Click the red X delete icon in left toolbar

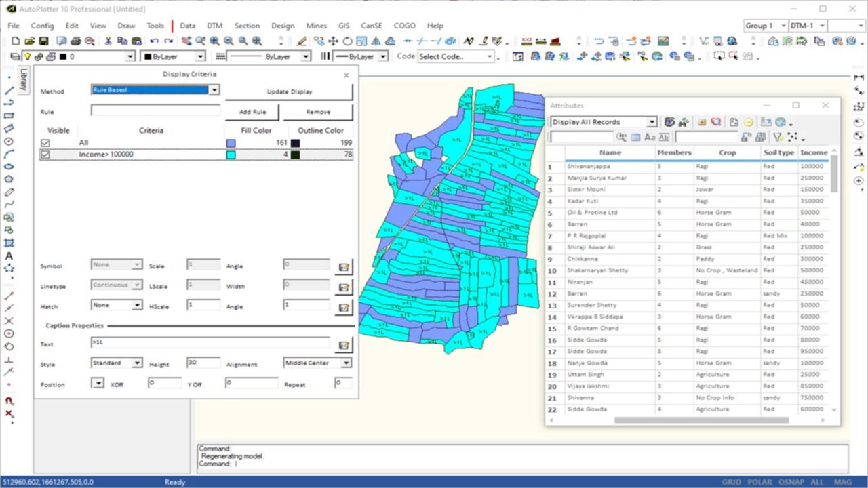pyautogui.click(x=9, y=413)
